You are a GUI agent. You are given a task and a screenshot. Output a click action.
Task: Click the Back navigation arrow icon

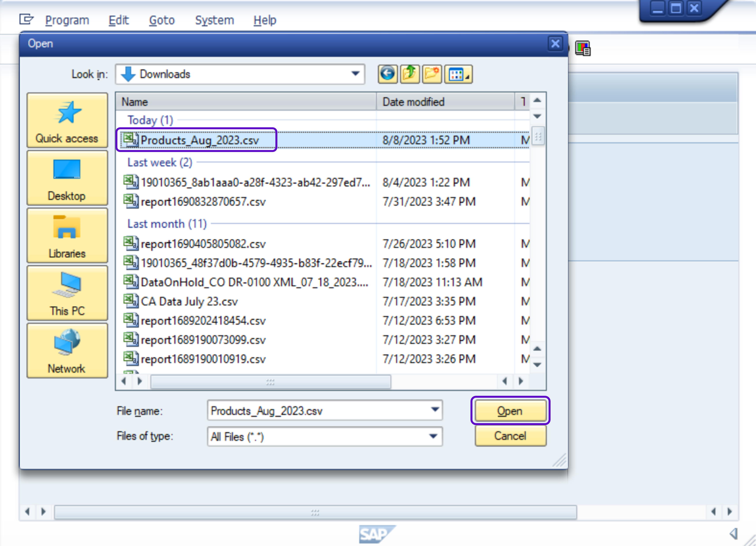387,74
